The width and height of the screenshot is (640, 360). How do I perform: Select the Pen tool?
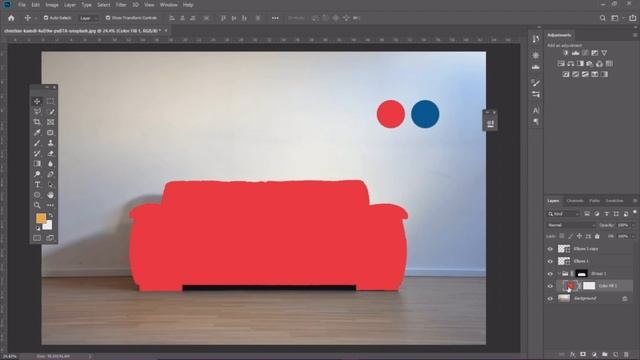(51, 174)
